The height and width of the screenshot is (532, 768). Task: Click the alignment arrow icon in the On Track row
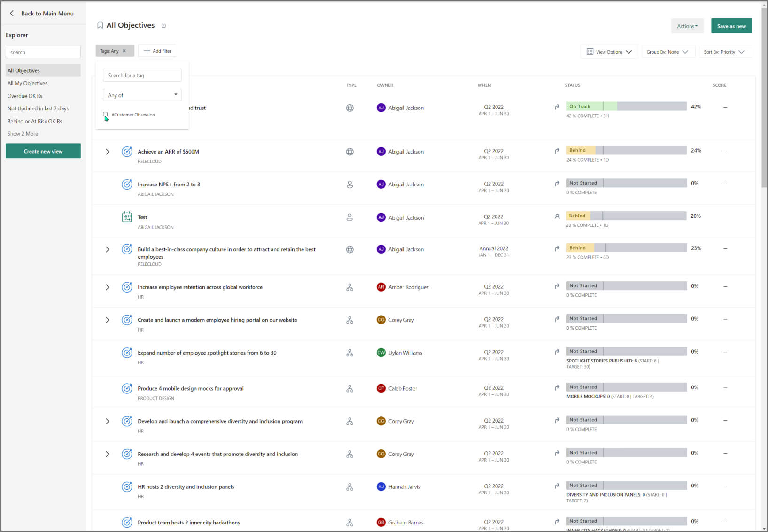[x=557, y=107]
